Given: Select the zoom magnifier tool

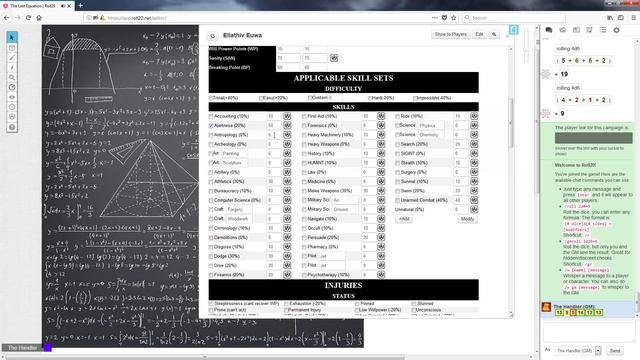Looking at the screenshot, I should 12,77.
